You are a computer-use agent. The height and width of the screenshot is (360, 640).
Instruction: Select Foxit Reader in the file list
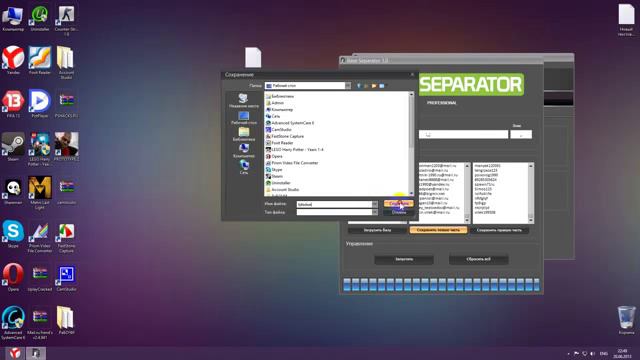[280, 143]
